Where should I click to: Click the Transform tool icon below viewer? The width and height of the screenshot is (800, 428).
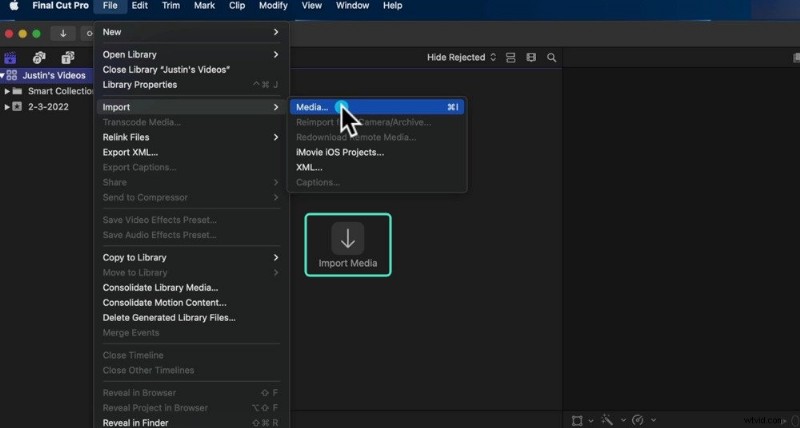tap(578, 420)
